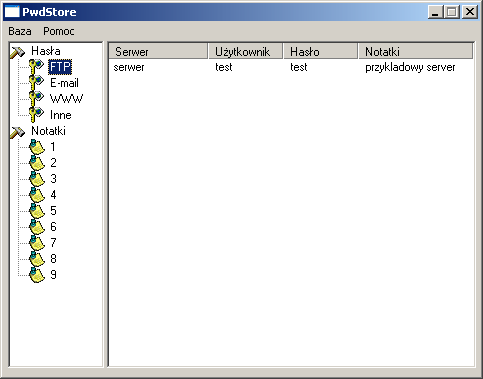Open note labeled 6
The height and width of the screenshot is (379, 483).
(53, 227)
